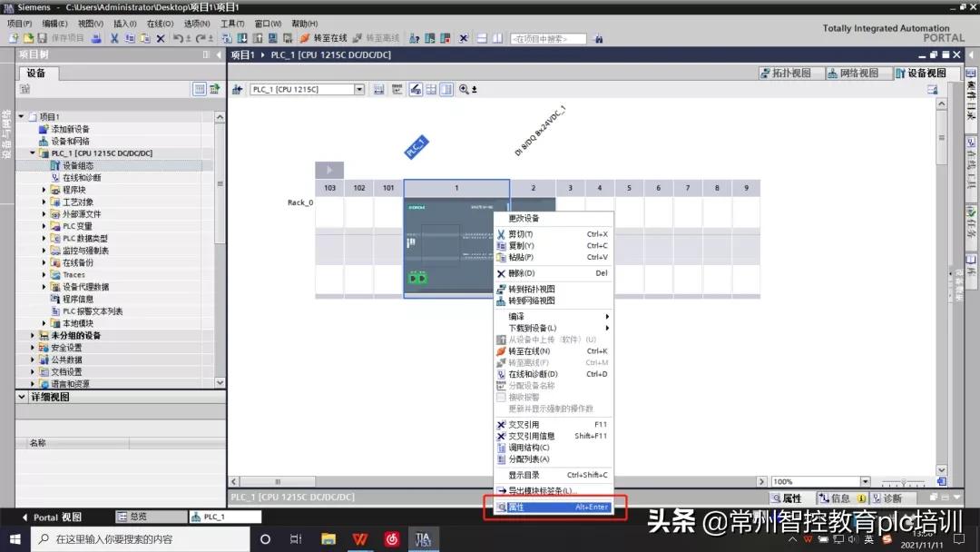This screenshot has height=552, width=980.
Task: Open the PLC_1 [CPU 1215C] device dropdown
Action: point(359,88)
